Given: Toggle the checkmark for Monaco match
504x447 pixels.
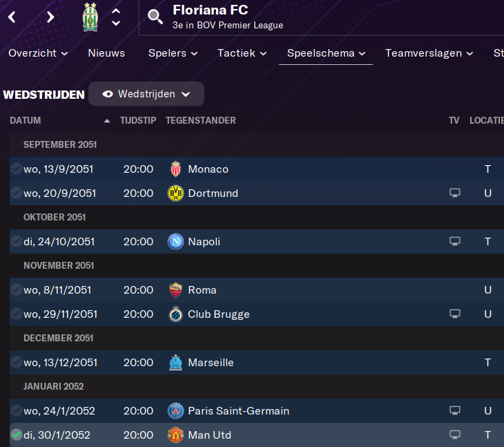Looking at the screenshot, I should point(17,169).
